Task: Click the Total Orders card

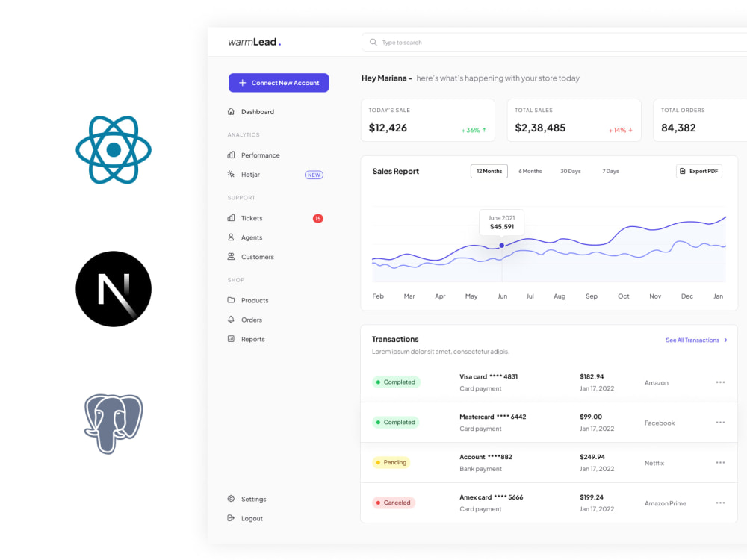Action: pyautogui.click(x=701, y=120)
